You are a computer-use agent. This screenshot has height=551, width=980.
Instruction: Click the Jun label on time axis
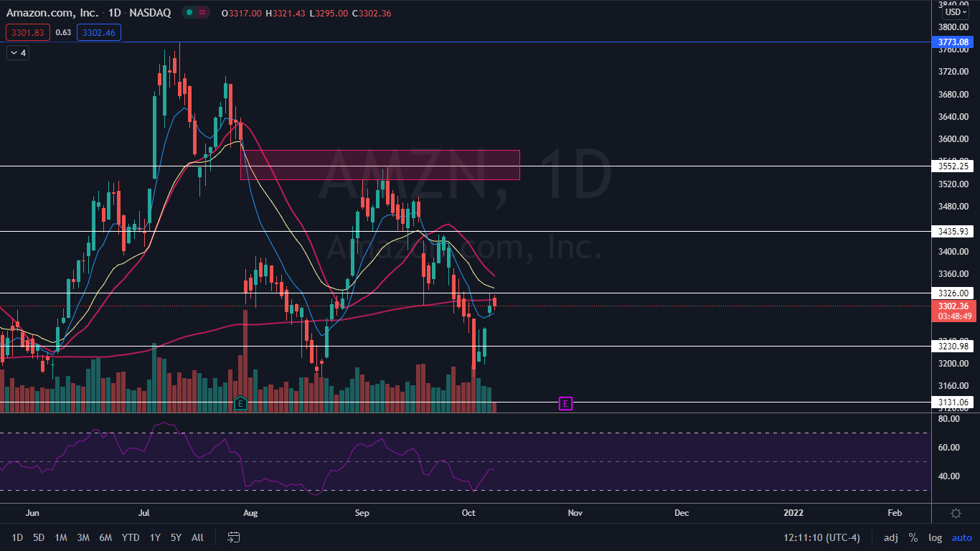coord(32,513)
